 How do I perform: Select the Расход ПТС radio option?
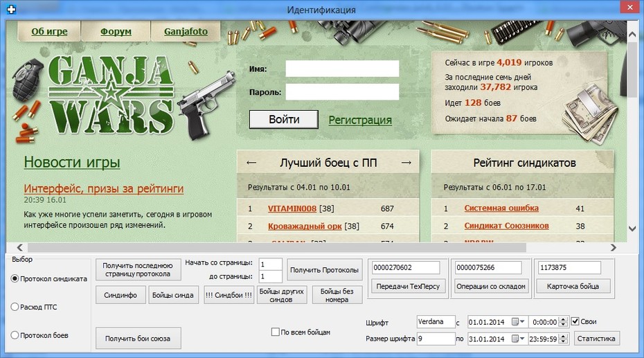coord(15,307)
